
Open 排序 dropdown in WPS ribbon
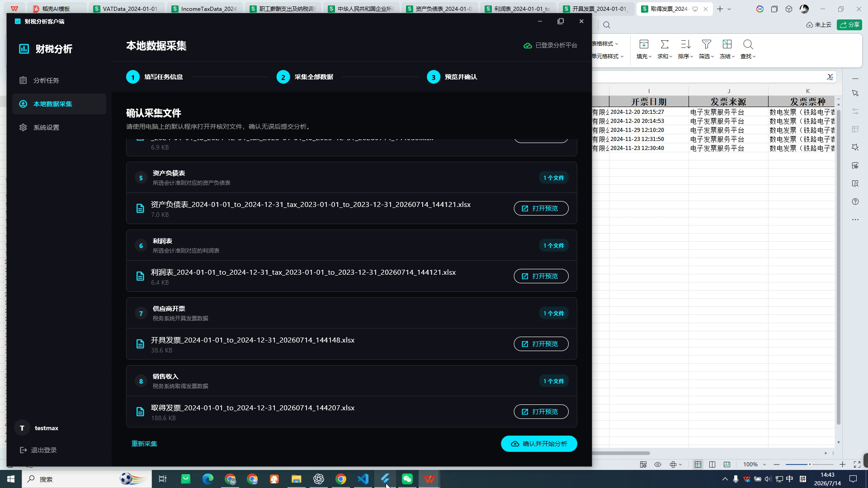685,56
